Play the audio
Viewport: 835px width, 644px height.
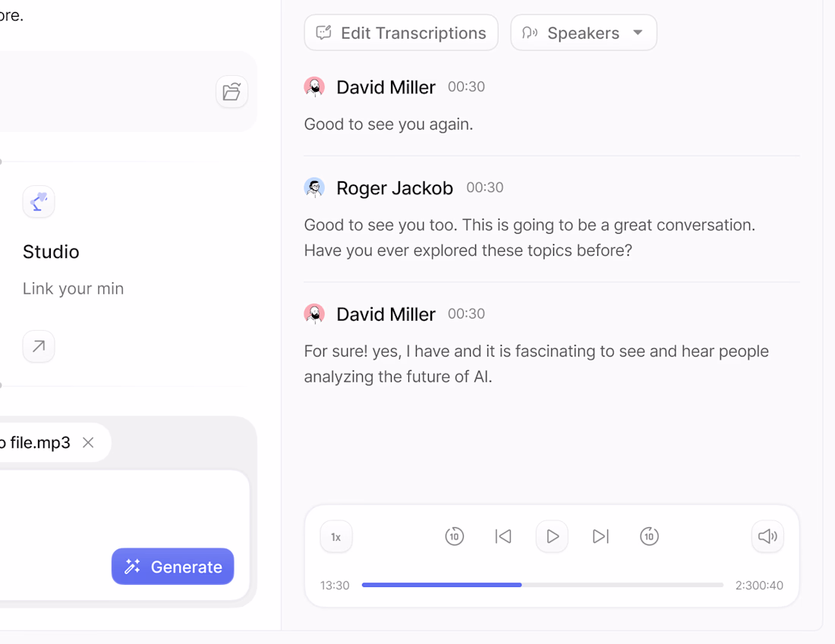coord(552,536)
